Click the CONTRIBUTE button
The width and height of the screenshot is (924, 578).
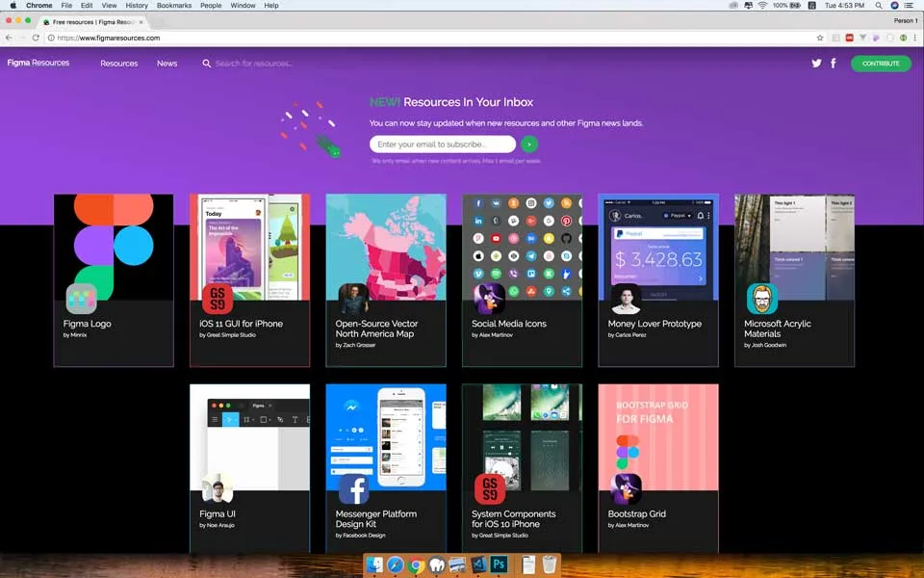click(880, 63)
